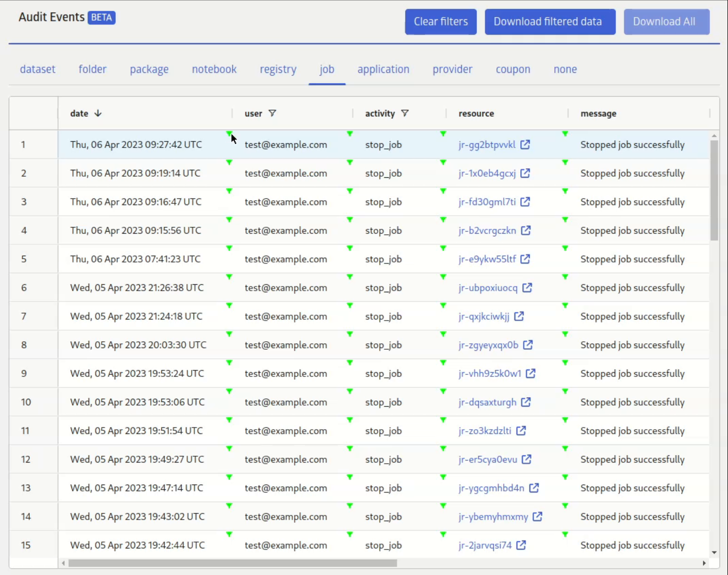Click stop_job activity in row 7
This screenshot has height=575, width=728.
(383, 316)
